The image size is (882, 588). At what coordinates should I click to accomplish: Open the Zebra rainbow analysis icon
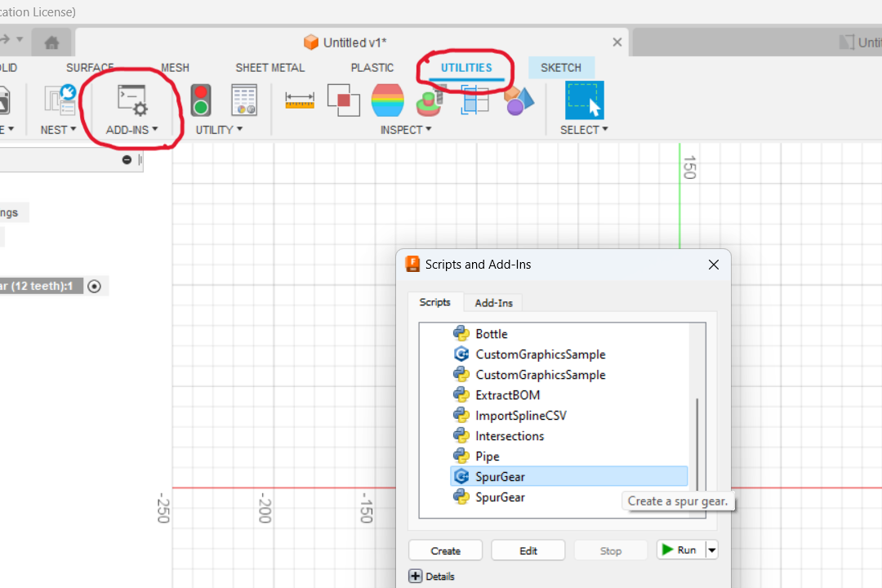(x=388, y=100)
